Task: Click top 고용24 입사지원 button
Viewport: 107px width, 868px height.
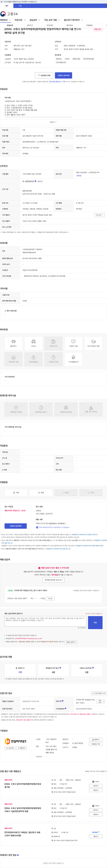Action: (63, 76)
